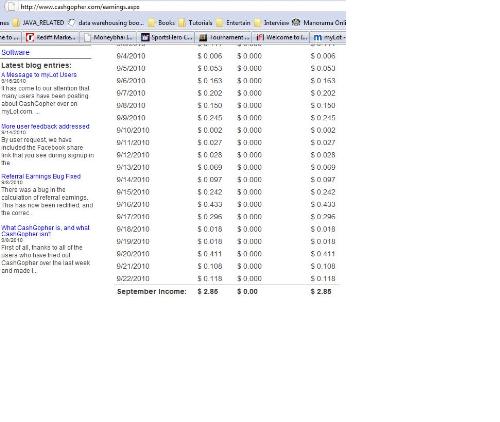Open the Interview bookmarks folder

(x=271, y=23)
